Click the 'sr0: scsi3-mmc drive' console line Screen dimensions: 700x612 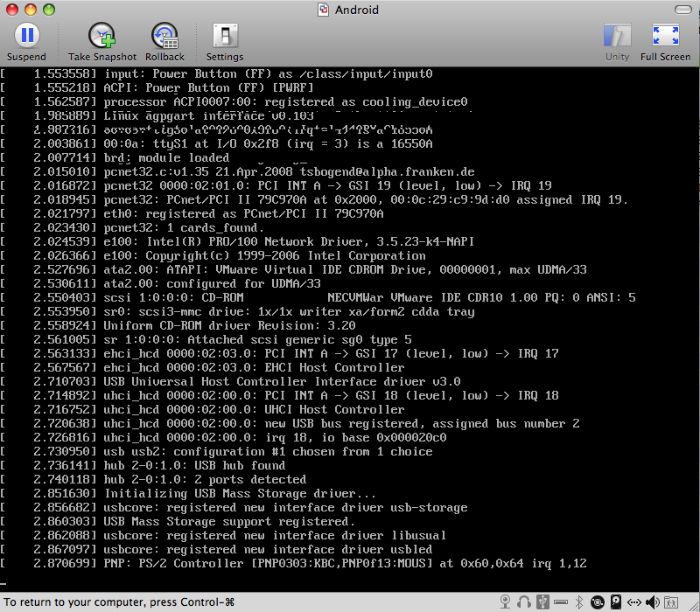[x=290, y=311]
